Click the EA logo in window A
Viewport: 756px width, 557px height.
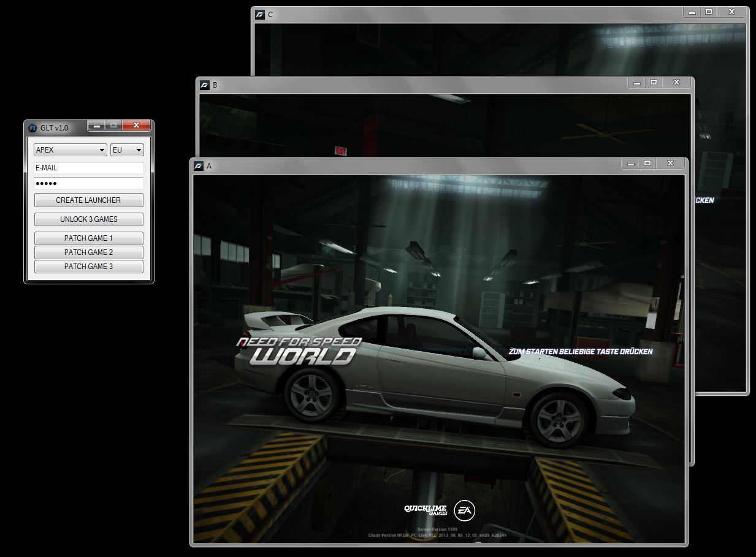pos(464,509)
